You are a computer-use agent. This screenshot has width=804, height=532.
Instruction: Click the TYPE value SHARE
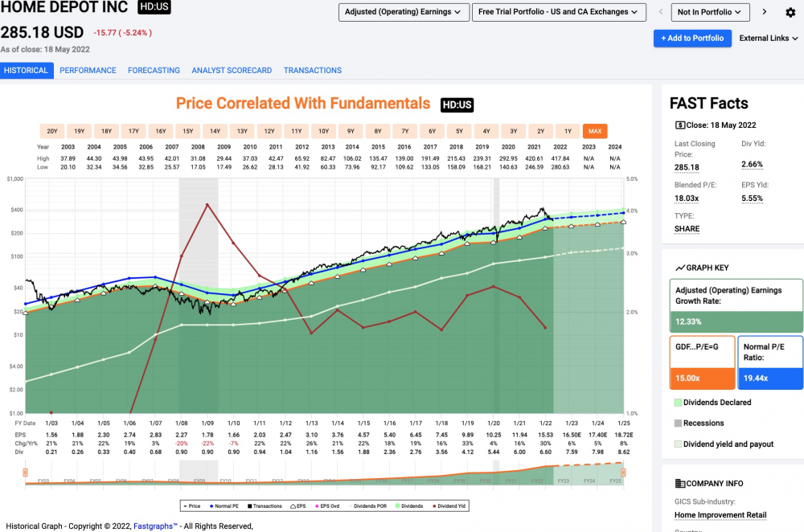(687, 228)
